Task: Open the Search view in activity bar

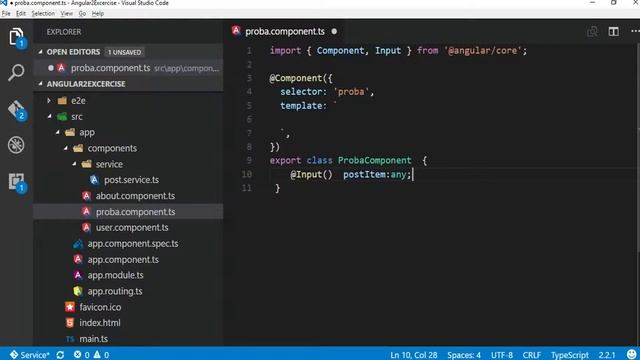Action: coord(16,73)
